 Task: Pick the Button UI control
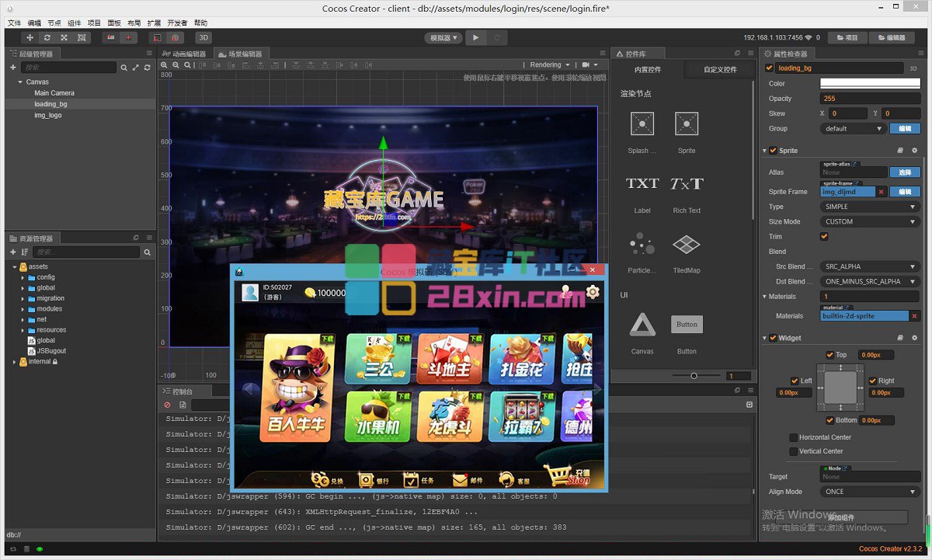tap(687, 325)
